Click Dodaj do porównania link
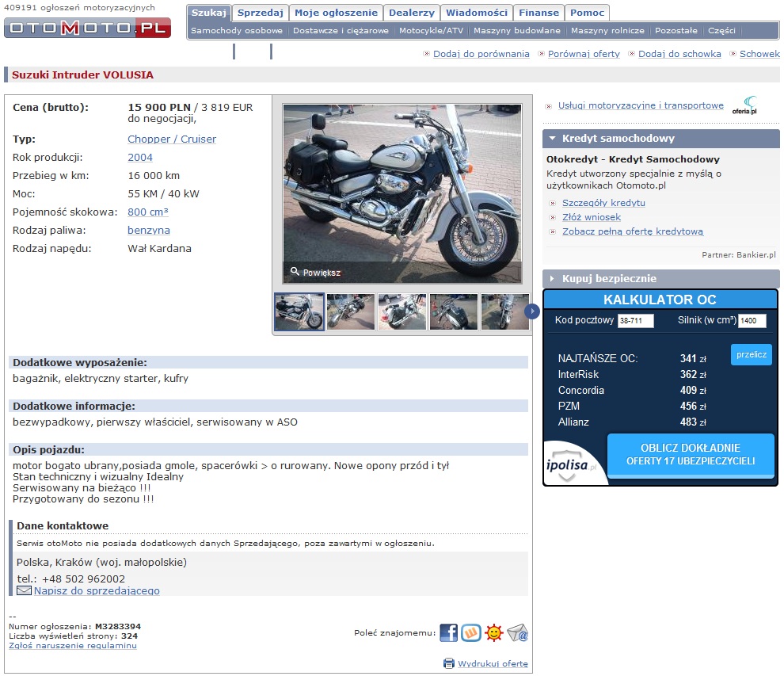Screen dimensions: 784x676 click(481, 54)
